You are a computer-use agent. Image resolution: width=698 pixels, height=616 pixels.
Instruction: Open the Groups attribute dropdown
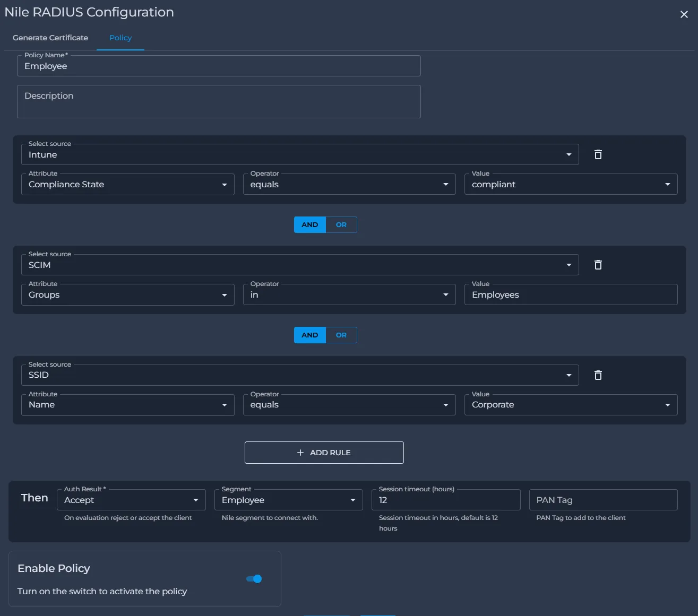click(128, 294)
